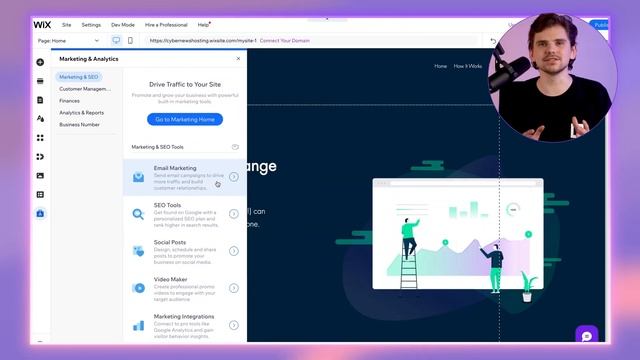Image resolution: width=640 pixels, height=360 pixels.
Task: Open the Content Manager table icon
Action: click(40, 195)
